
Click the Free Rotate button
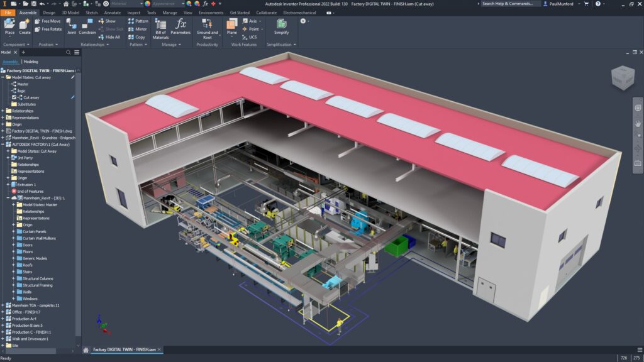(48, 29)
